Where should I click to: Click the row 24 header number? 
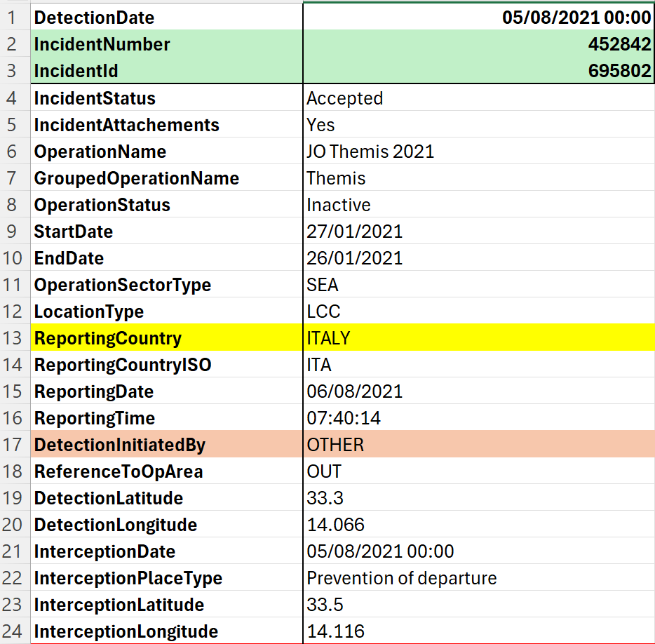pos(15,631)
